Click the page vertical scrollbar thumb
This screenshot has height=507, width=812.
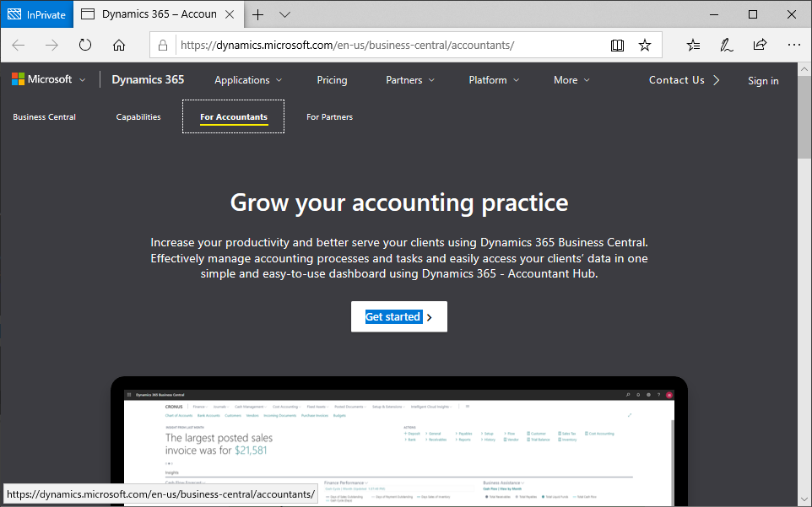804,118
